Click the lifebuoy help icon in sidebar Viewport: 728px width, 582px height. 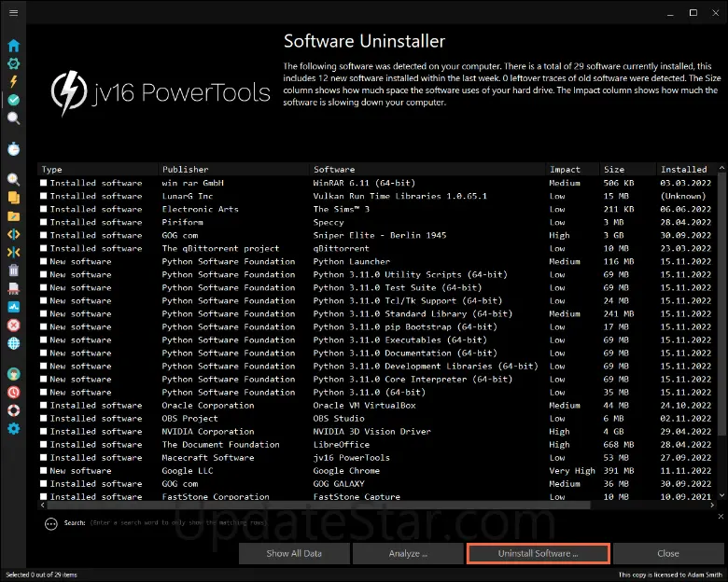[13, 409]
